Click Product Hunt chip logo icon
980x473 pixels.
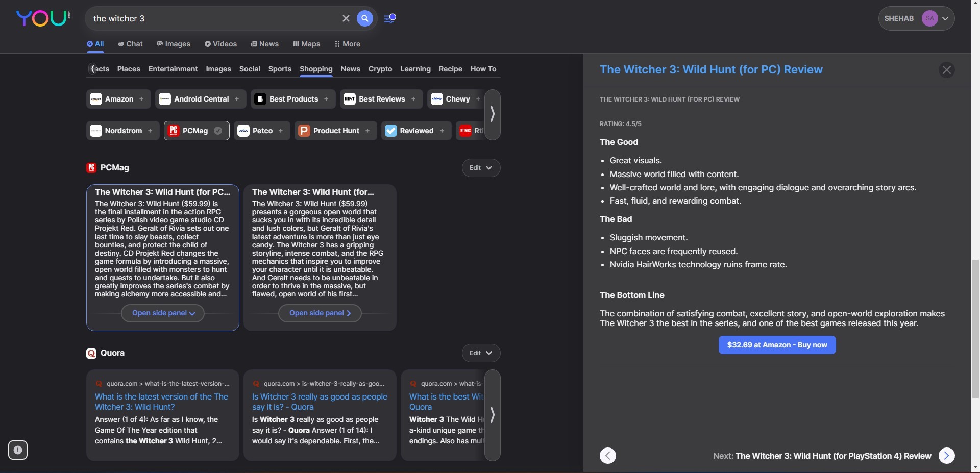(x=304, y=131)
